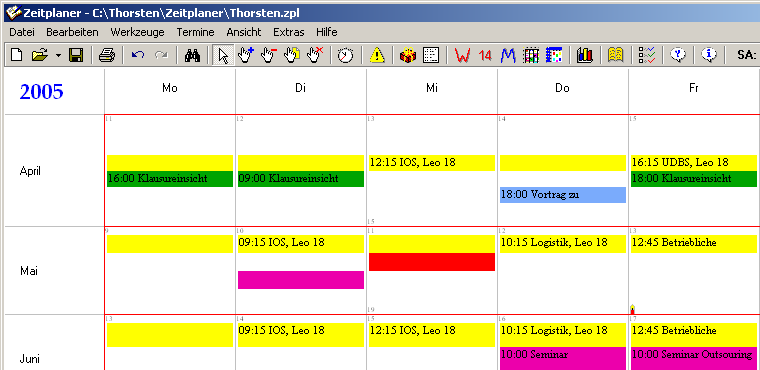This screenshot has width=760, height=370.
Task: Open the Werkzeuge menu
Action: (138, 32)
